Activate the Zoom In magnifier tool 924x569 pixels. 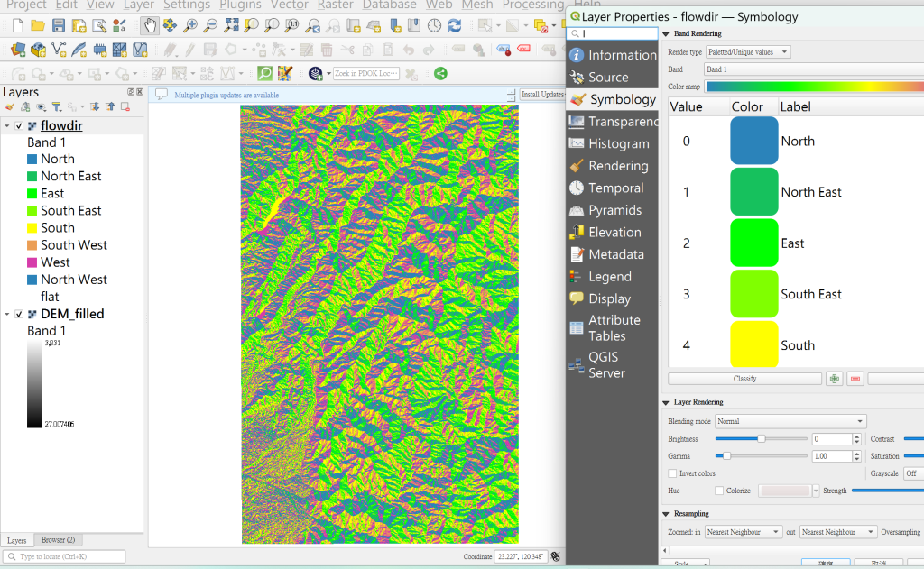(189, 25)
